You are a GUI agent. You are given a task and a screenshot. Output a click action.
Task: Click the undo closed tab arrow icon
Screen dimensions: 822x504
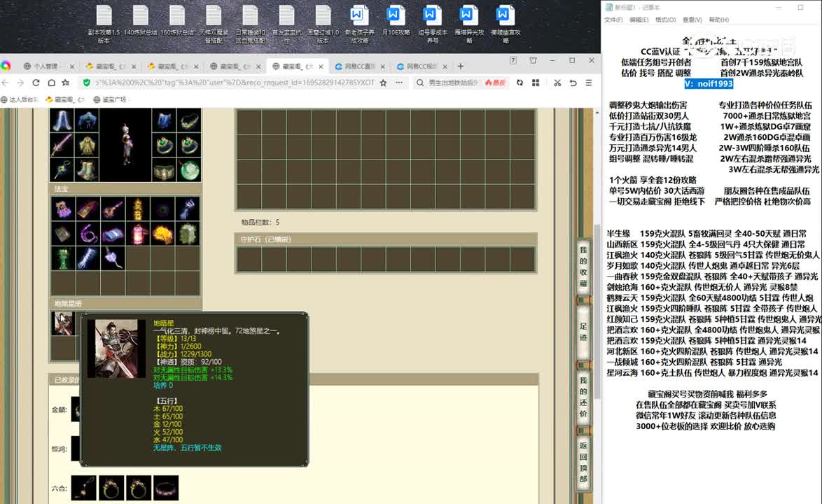[573, 83]
